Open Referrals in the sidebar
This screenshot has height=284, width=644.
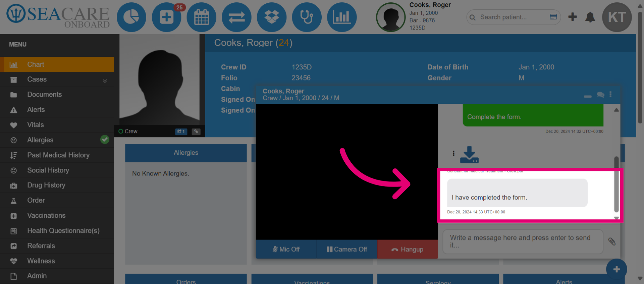57,246
